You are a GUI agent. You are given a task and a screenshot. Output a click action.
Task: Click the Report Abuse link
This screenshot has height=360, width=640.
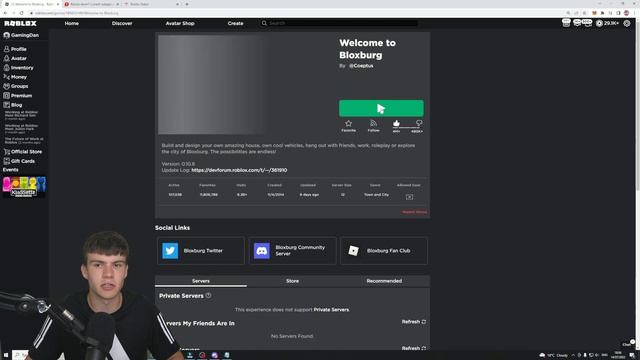click(x=414, y=212)
